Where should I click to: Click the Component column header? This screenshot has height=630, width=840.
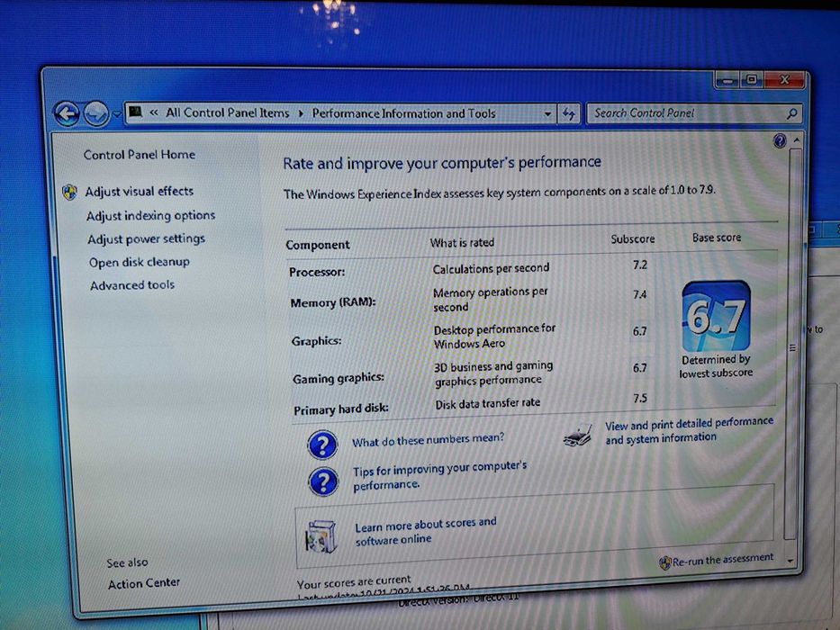(318, 245)
